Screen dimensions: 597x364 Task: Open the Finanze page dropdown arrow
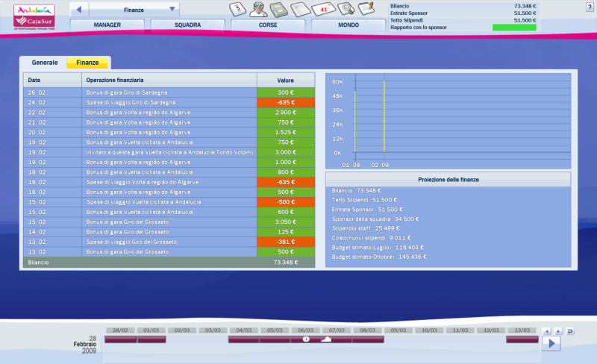tap(172, 10)
